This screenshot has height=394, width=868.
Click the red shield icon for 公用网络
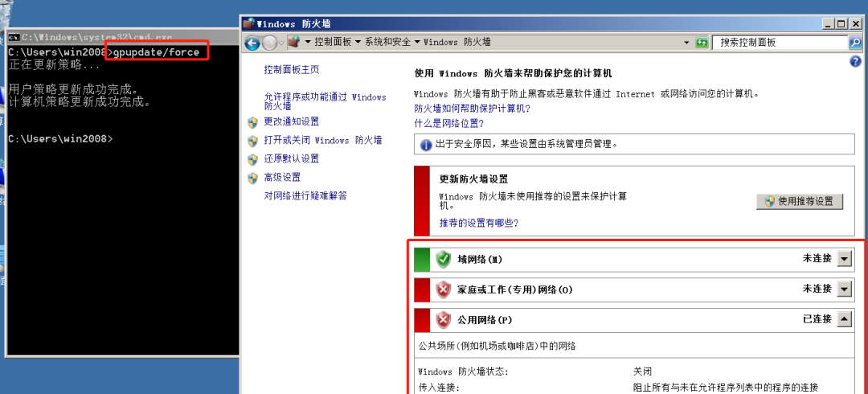(x=444, y=320)
